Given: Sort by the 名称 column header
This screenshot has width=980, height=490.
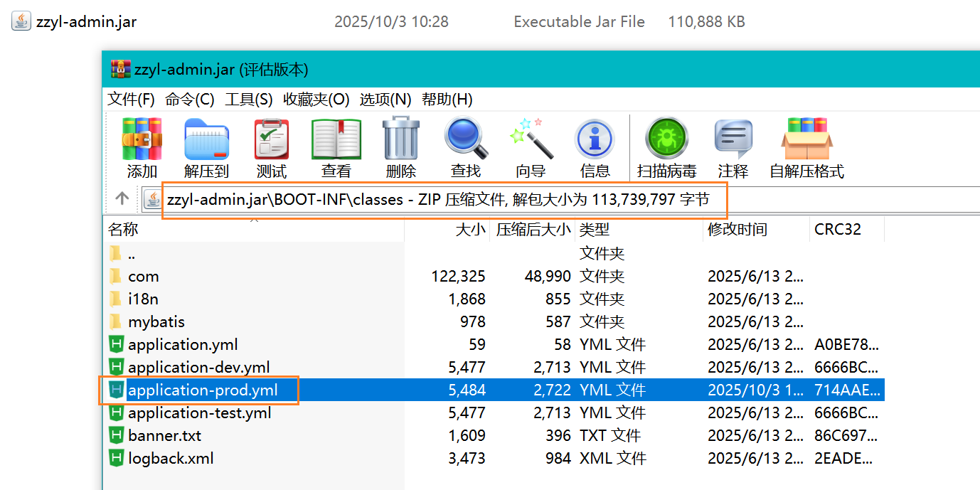Looking at the screenshot, I should click(x=254, y=229).
